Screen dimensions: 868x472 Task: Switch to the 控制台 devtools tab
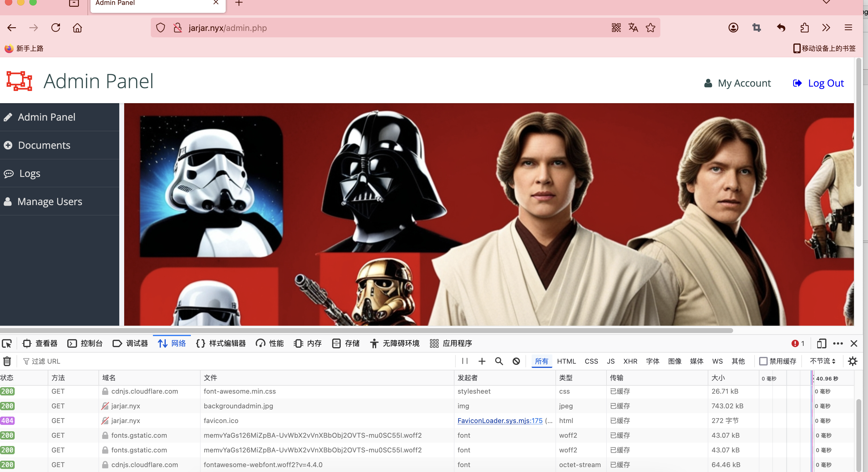point(85,343)
